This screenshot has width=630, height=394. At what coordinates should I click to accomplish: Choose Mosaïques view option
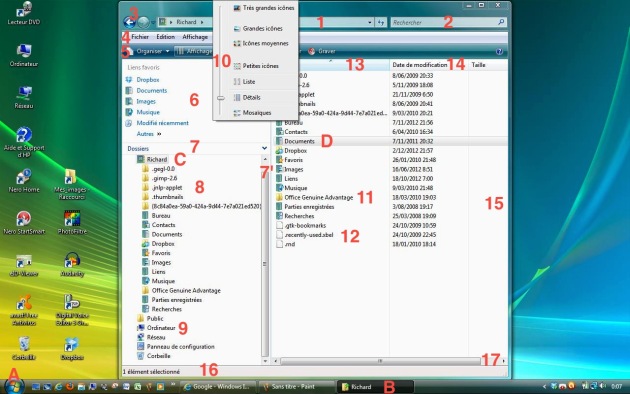coord(257,113)
